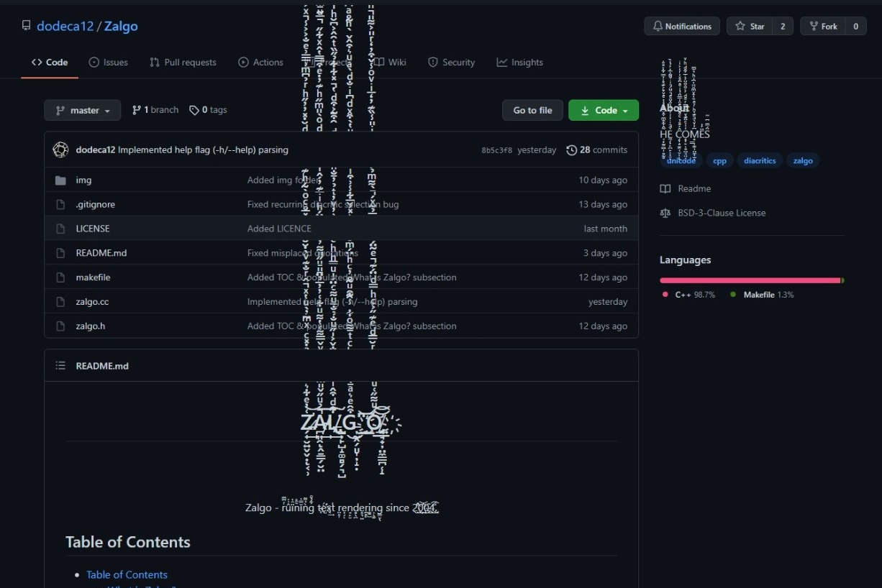
Task: Click the repository book icon beside dodeca12
Action: click(x=27, y=27)
